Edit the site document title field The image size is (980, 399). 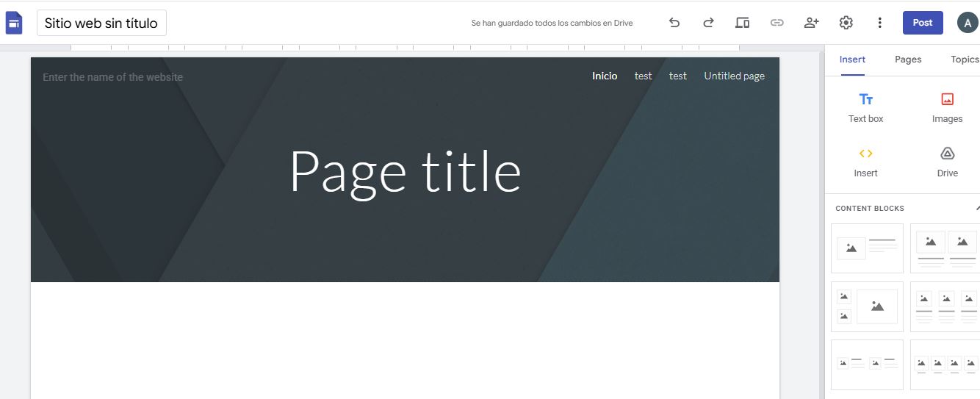[x=101, y=23]
